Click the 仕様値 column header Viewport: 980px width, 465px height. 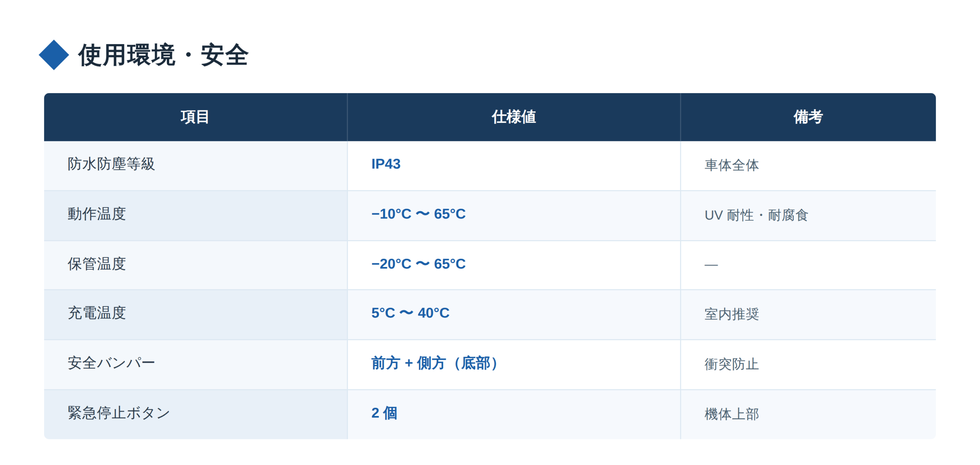pos(513,116)
